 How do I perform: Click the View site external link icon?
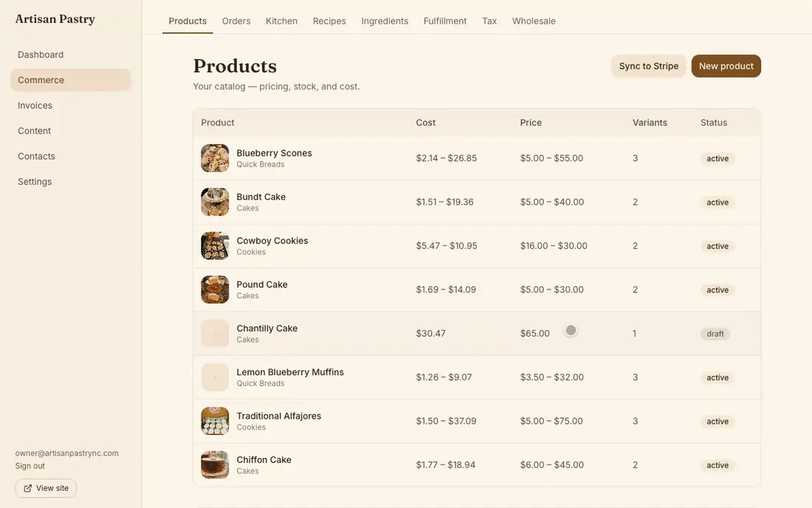point(28,488)
